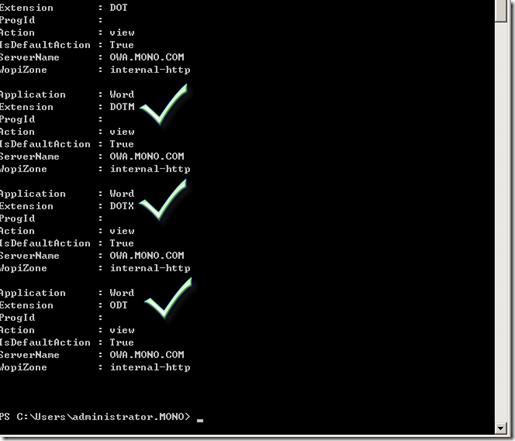Click the PS C:\Users\administrator.MONO> prompt
This screenshot has width=515, height=441.
[x=95, y=417]
